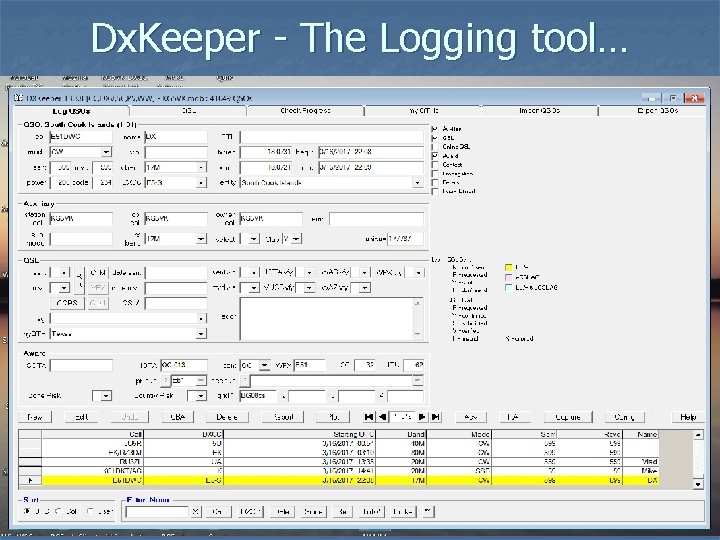
Task: Click the Capture button
Action: pos(568,417)
